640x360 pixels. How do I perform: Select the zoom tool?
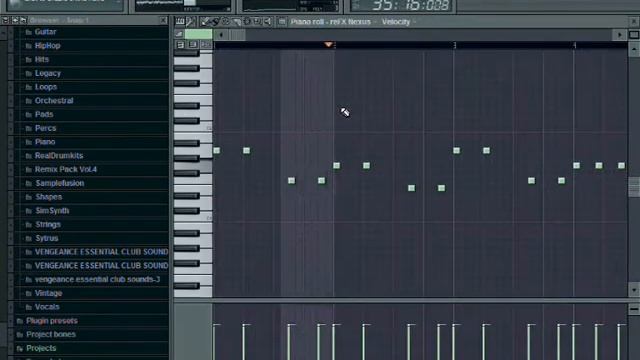[257, 22]
